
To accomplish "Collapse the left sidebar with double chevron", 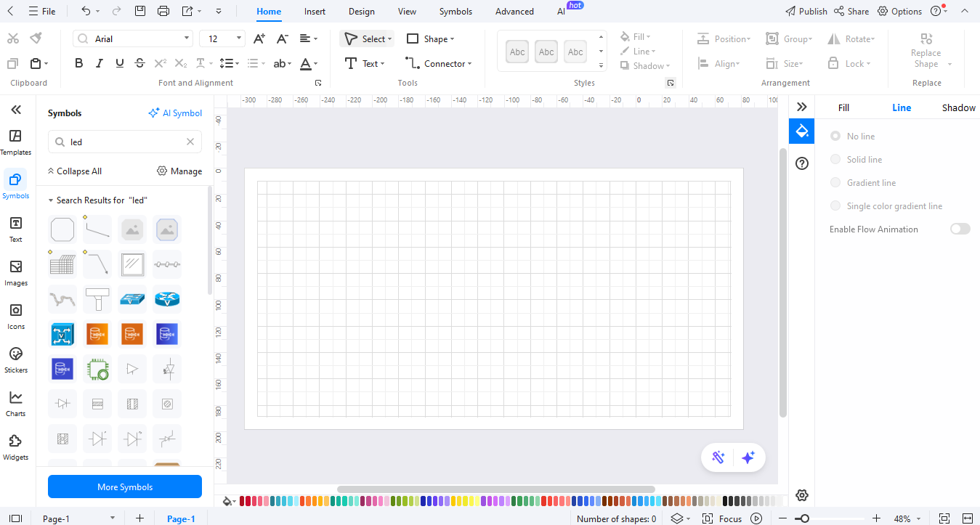I will tap(16, 110).
